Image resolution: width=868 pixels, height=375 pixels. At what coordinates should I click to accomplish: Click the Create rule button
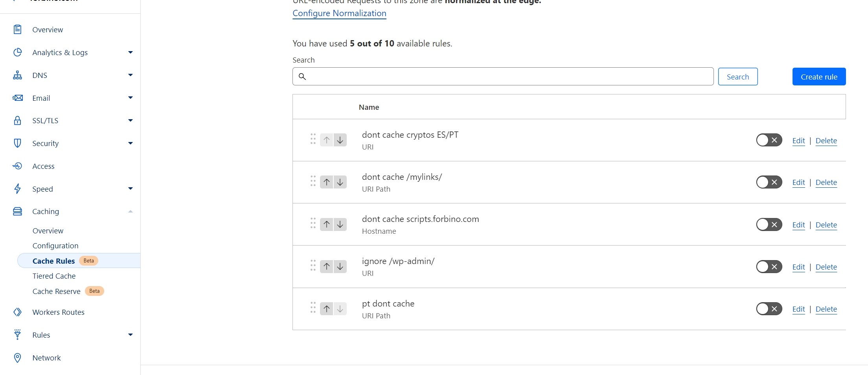click(819, 77)
